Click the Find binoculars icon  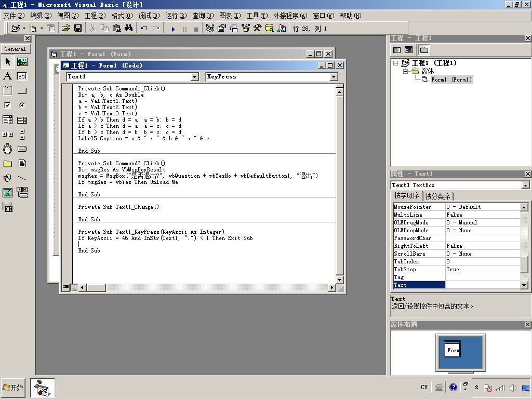(129, 29)
